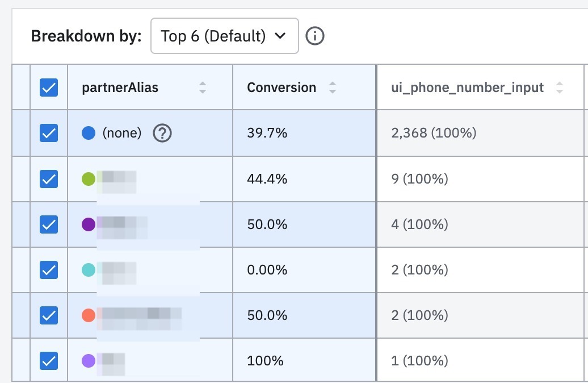Click the question mark help icon next to (none)
588x383 pixels.
[162, 133]
